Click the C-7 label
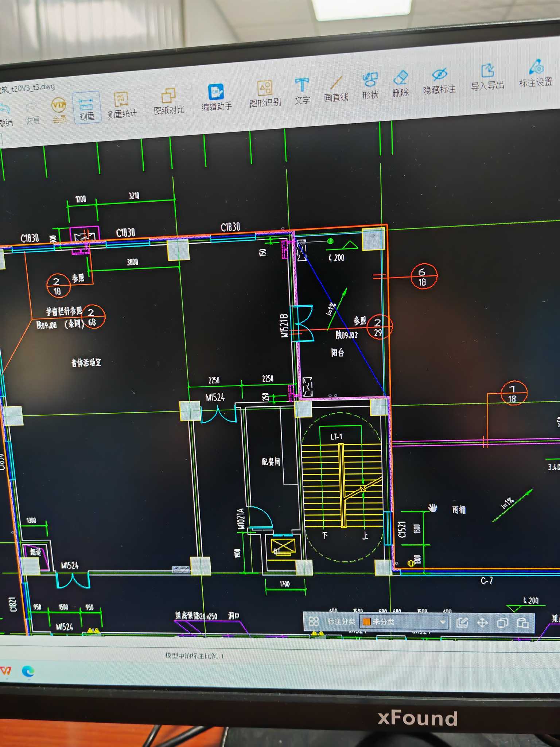This screenshot has width=560, height=747. tap(486, 580)
